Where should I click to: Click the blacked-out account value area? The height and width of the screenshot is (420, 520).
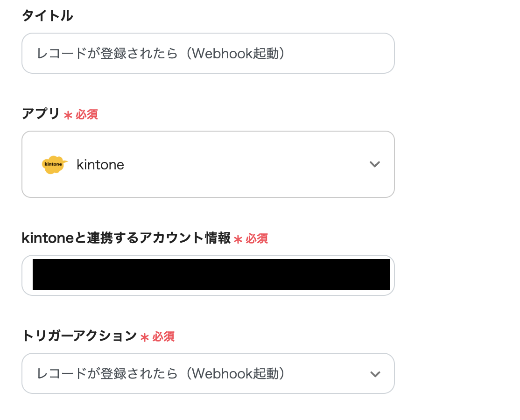[211, 275]
